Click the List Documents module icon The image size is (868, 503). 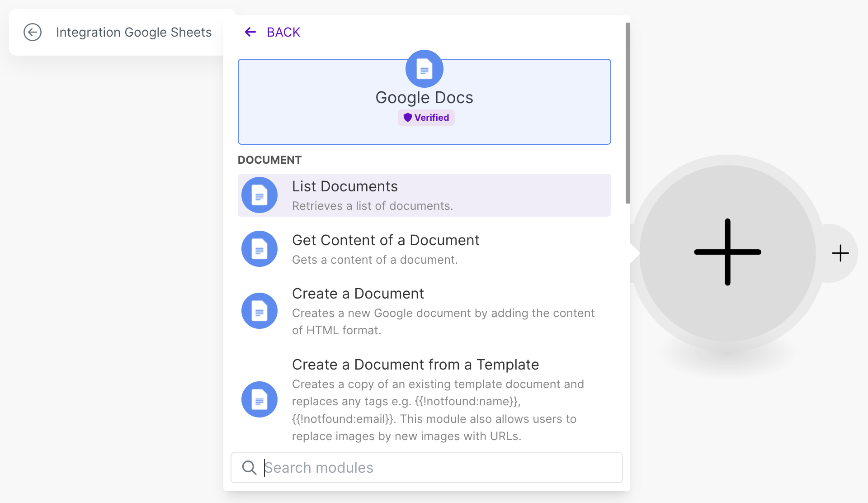[x=259, y=195]
